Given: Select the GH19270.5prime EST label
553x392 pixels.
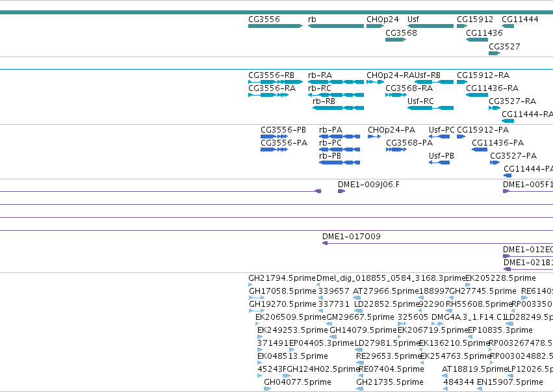Looking at the screenshot, I should coord(283,304).
